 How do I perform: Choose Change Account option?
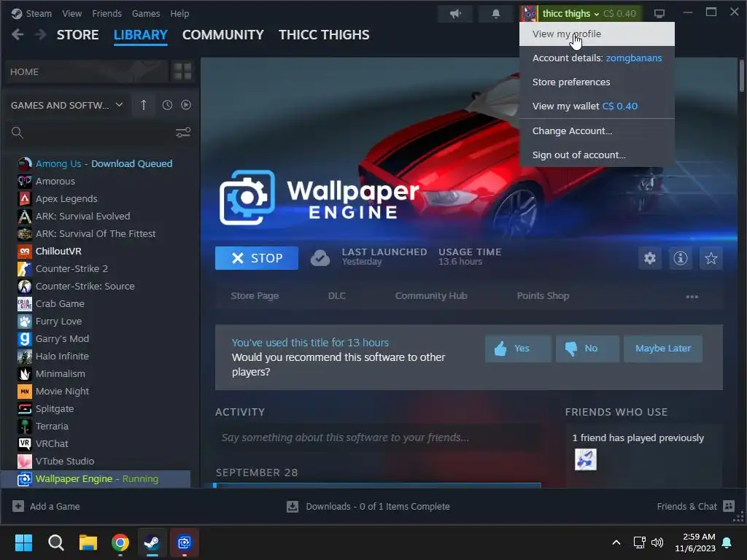(x=597, y=131)
